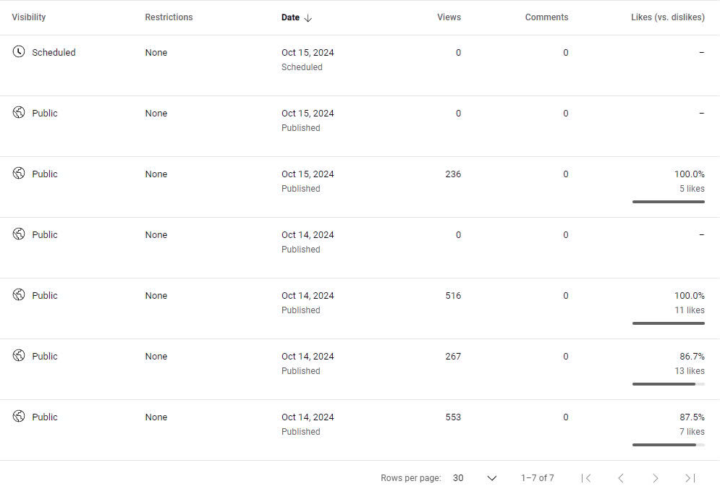Click the Restrictions column header

tap(169, 17)
